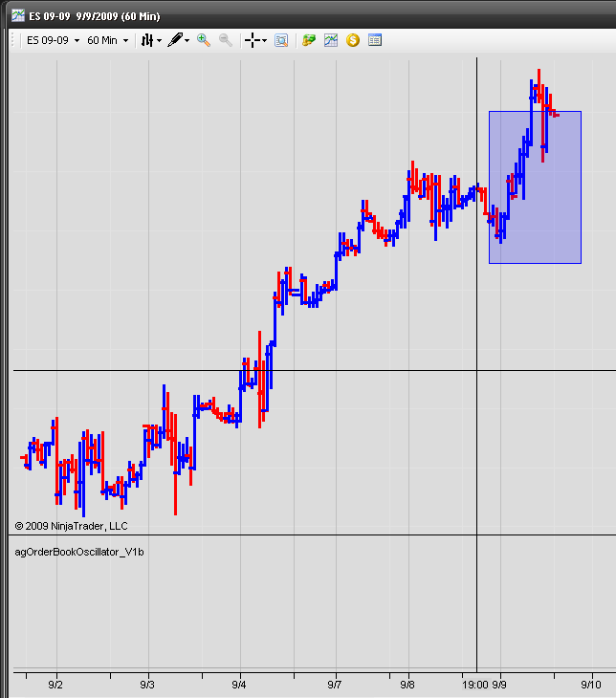Click the zoom in magnifier icon
The width and height of the screenshot is (616, 698).
[x=204, y=40]
